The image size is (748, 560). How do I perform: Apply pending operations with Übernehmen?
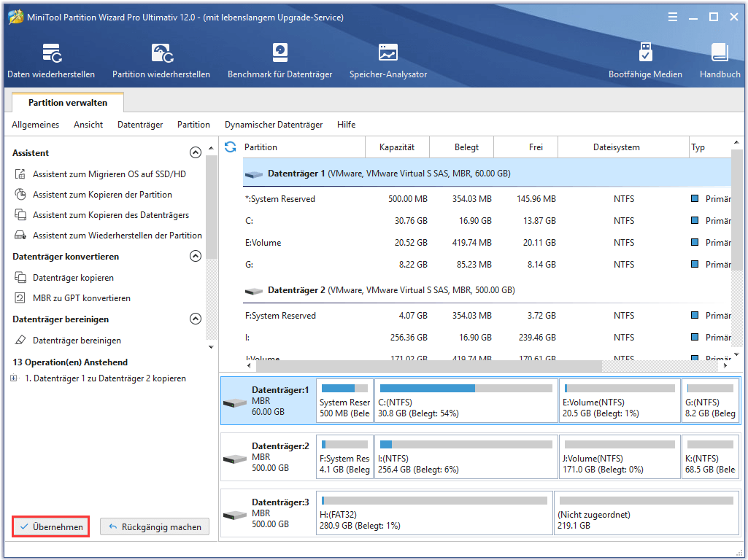[50, 526]
